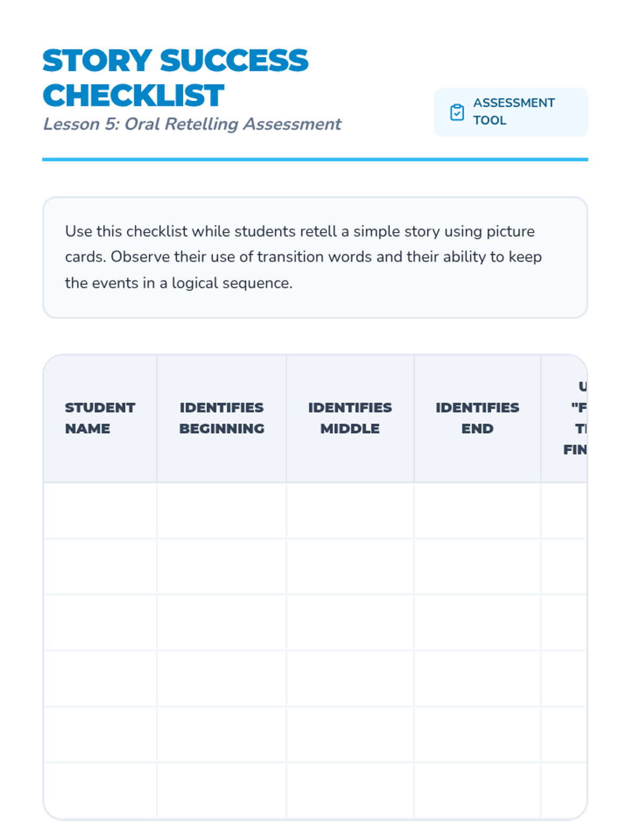Viewport: 630px width, 840px height.
Task: Click the clipboard check icon
Action: coord(457,112)
